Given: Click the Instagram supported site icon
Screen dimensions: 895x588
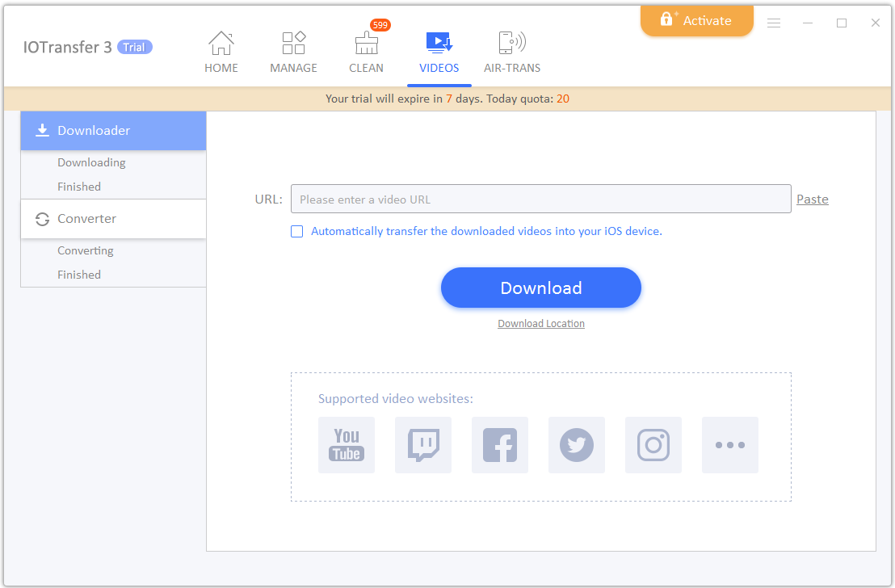Looking at the screenshot, I should 653,445.
